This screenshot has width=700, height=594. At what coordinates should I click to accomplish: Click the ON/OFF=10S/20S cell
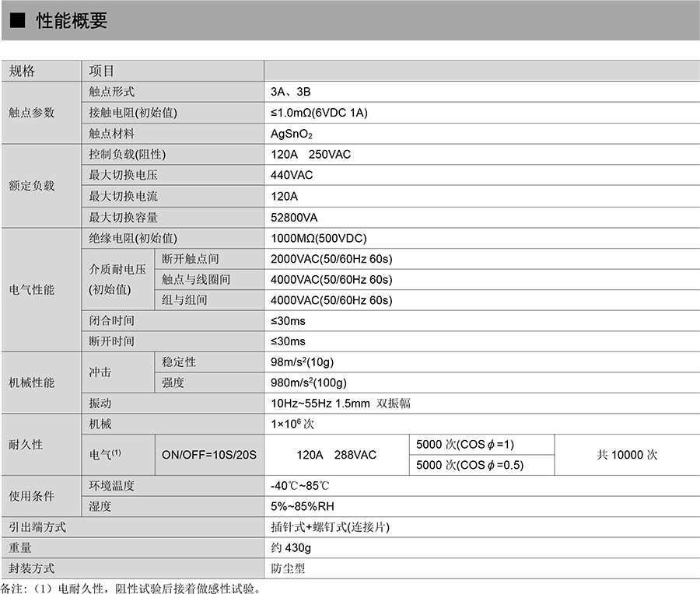[x=208, y=455]
